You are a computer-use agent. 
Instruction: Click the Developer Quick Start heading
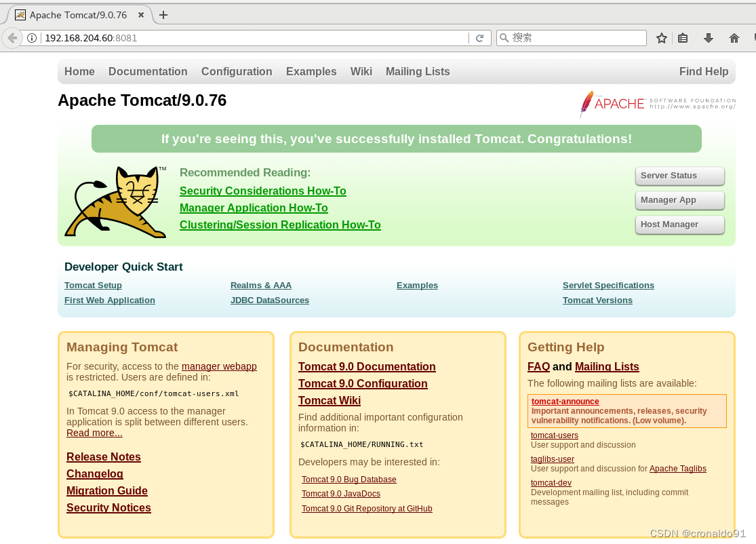123,267
